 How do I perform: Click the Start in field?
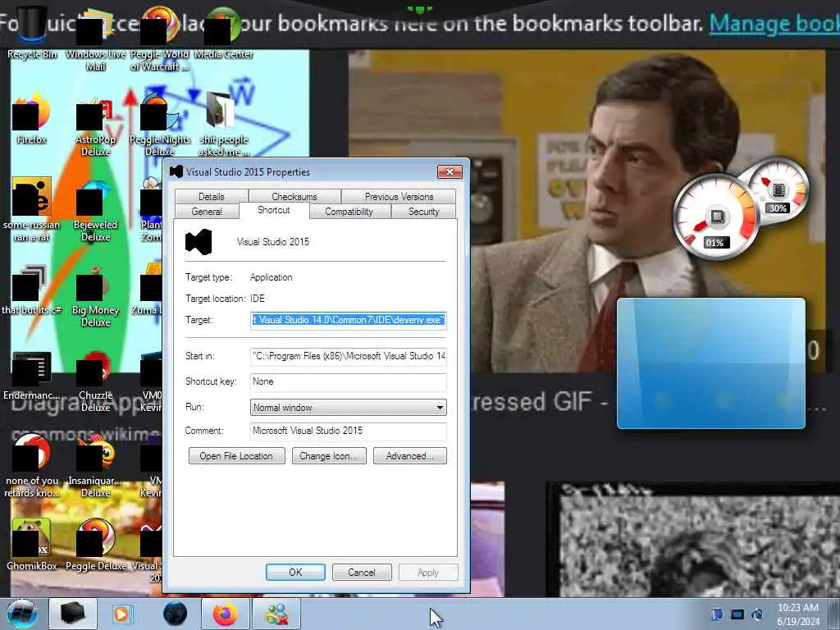[x=348, y=356]
